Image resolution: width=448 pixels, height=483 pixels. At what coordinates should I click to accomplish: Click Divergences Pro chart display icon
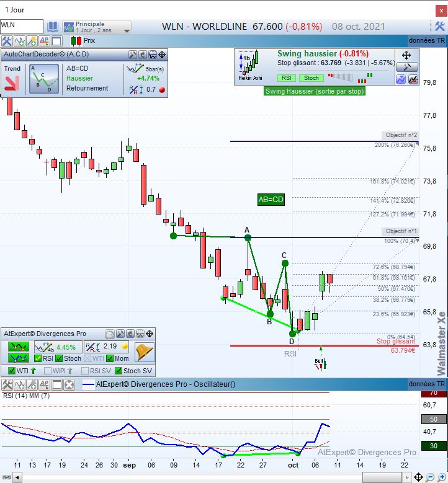(140, 334)
